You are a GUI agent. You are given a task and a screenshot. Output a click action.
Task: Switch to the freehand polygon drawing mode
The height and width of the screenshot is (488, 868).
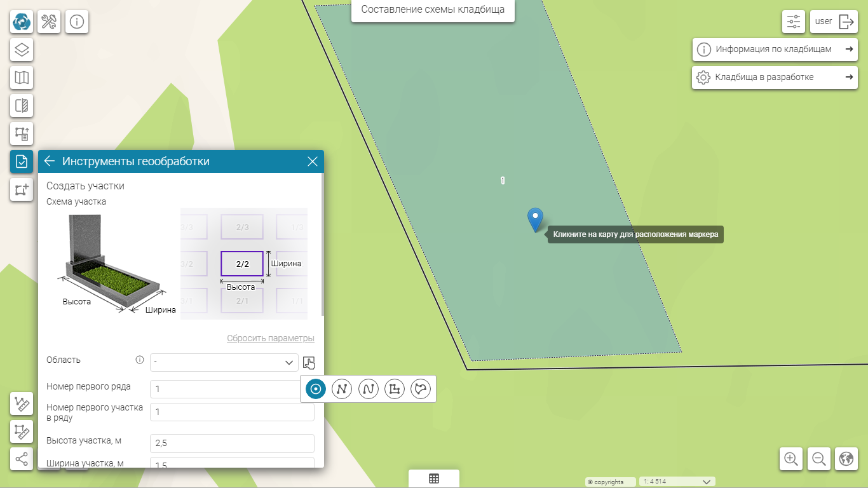(421, 388)
